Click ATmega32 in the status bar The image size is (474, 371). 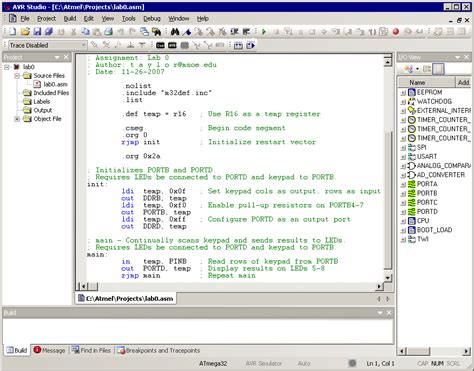[213, 363]
